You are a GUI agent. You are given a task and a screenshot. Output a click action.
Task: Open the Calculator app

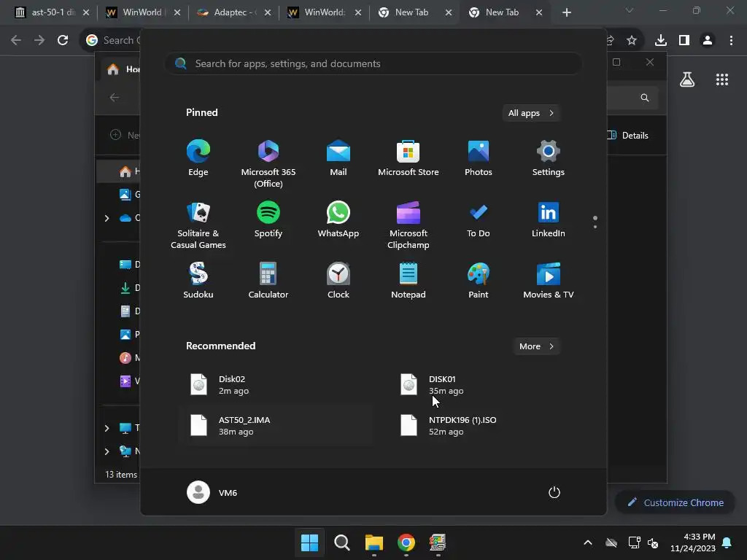[268, 281]
